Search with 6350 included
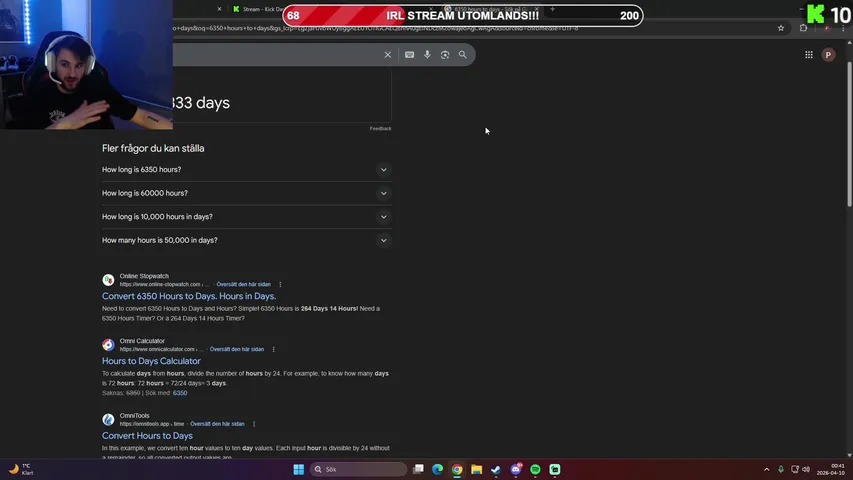The width and height of the screenshot is (853, 480). pos(180,393)
